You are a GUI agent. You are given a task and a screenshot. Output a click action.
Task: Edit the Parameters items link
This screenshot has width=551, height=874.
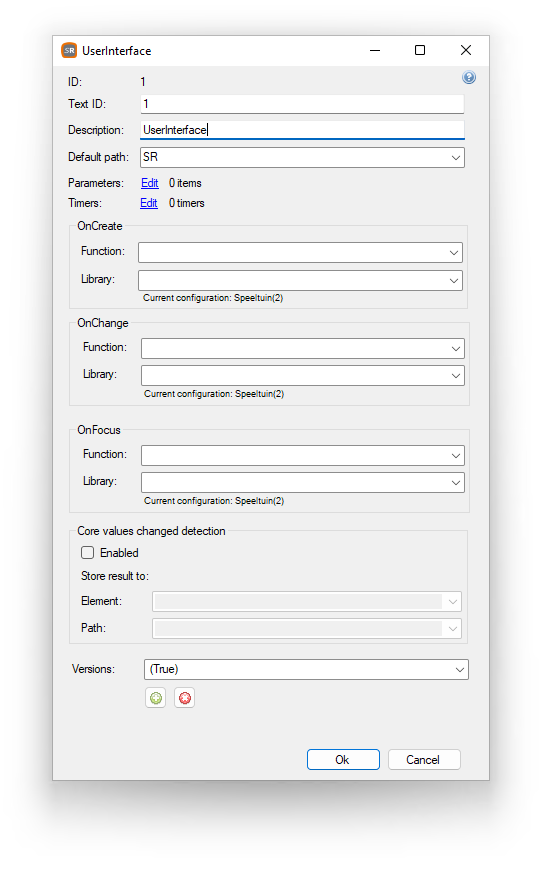point(149,183)
